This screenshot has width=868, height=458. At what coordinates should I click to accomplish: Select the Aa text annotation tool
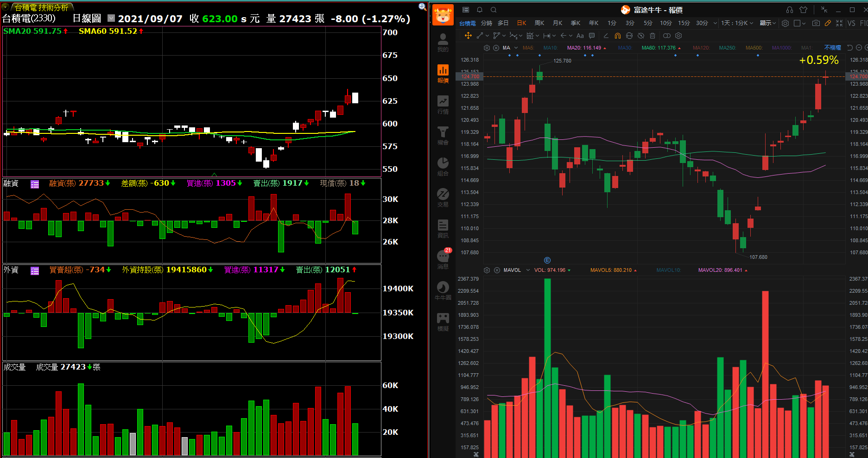click(580, 36)
